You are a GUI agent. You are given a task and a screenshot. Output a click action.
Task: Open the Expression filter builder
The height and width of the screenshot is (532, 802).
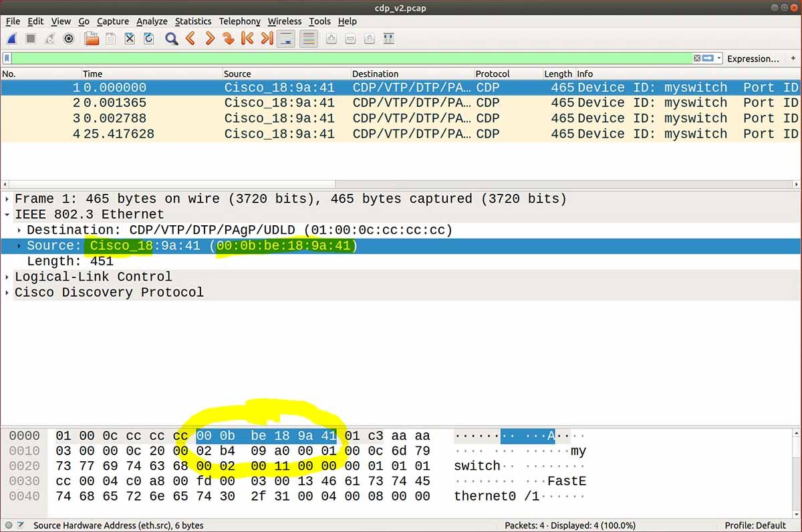(x=754, y=59)
